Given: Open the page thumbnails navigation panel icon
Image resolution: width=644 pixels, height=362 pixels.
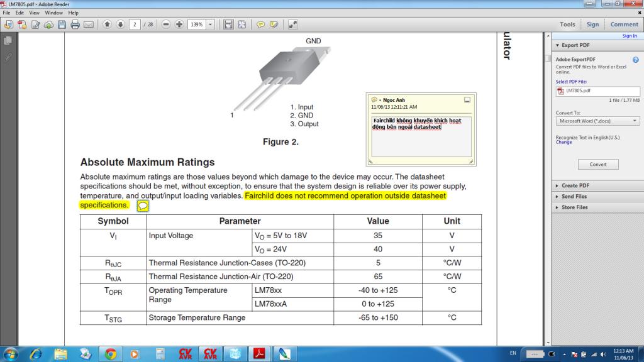Looking at the screenshot, I should 8,41.
